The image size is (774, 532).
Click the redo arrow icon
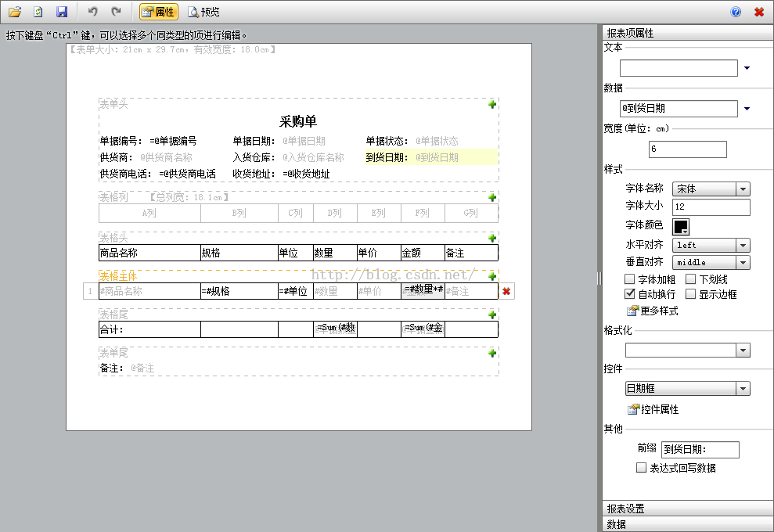(x=116, y=12)
